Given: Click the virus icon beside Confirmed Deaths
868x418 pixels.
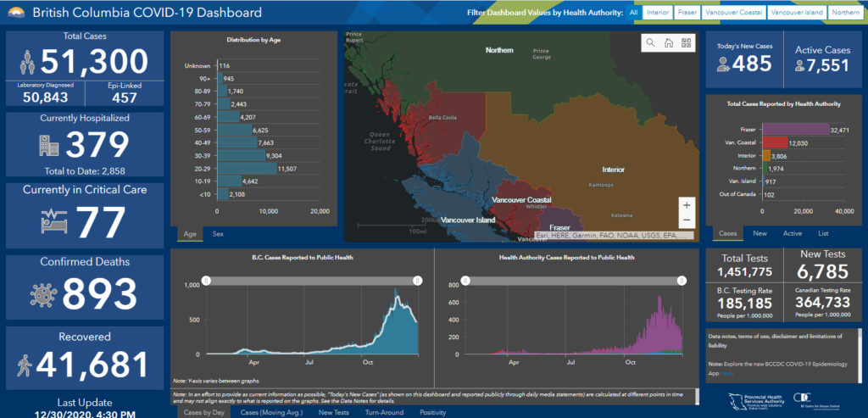Looking at the screenshot, I should pos(41,295).
